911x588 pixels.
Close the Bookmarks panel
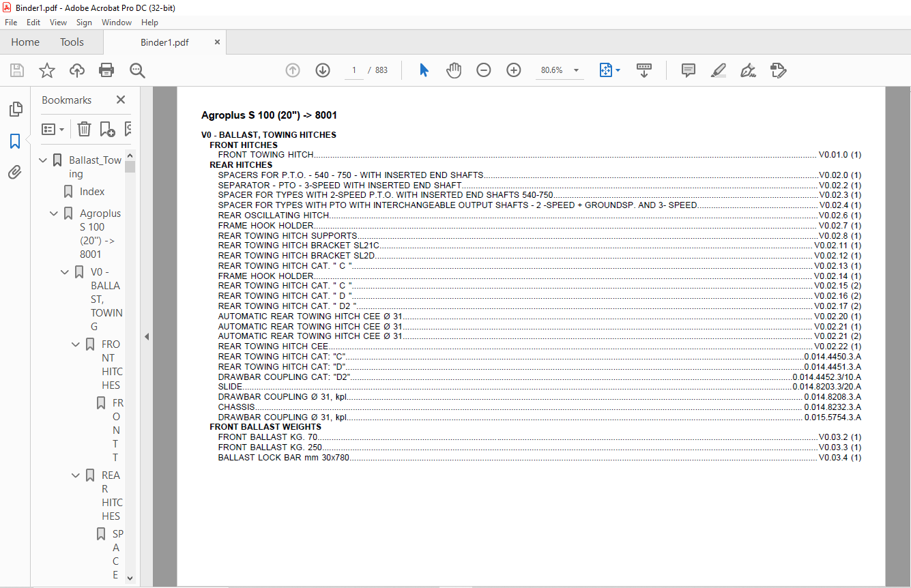121,100
